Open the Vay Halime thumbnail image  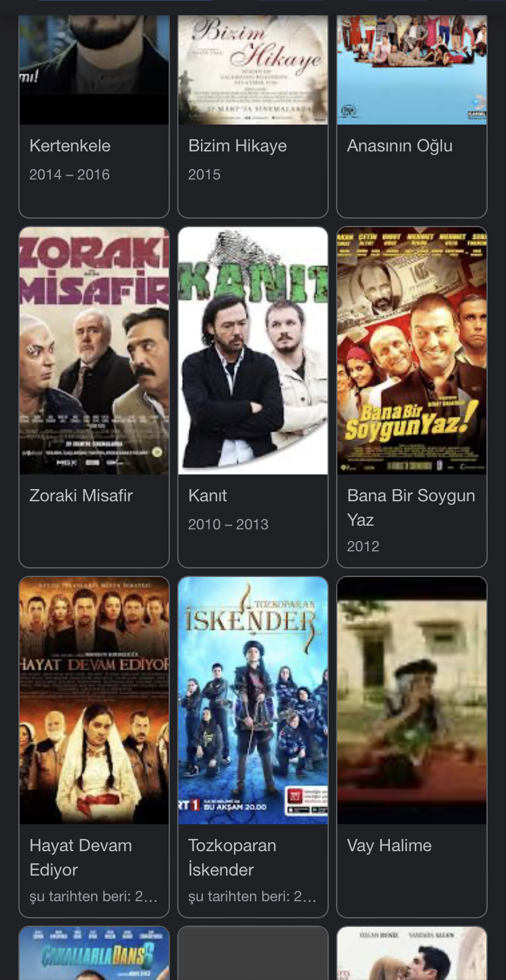point(412,701)
